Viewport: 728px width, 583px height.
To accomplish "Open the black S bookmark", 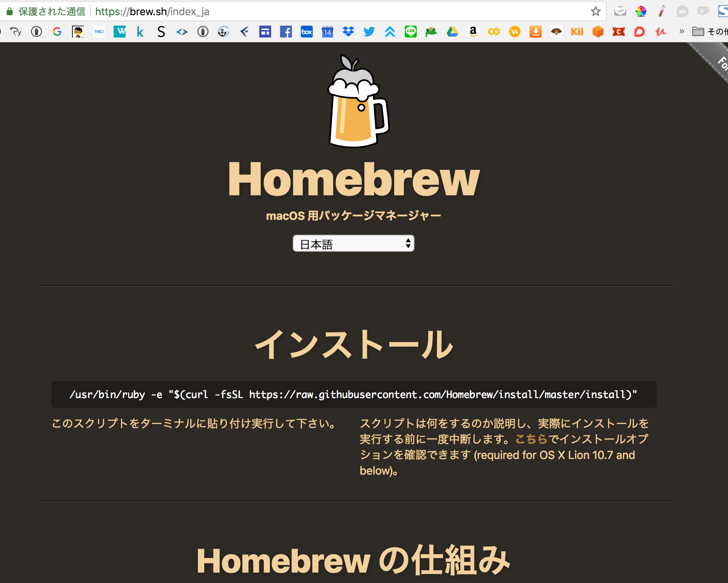I will coord(161,32).
